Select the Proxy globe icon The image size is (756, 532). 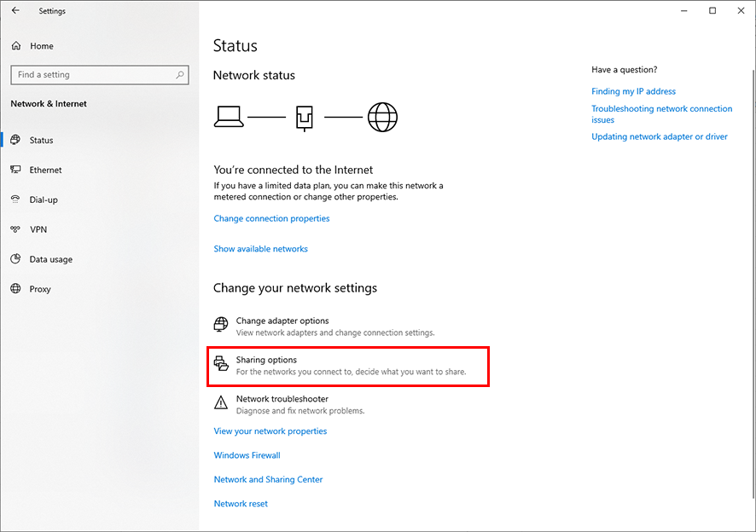click(15, 289)
